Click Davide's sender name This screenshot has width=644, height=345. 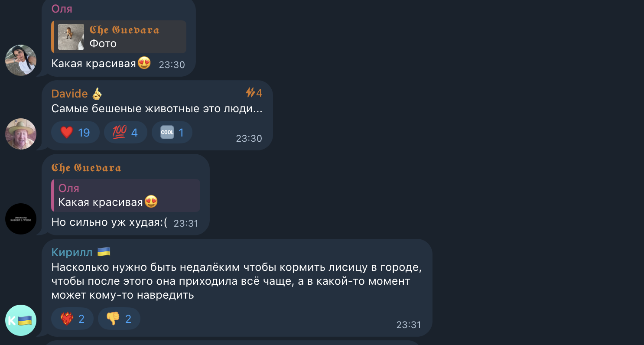(77, 93)
